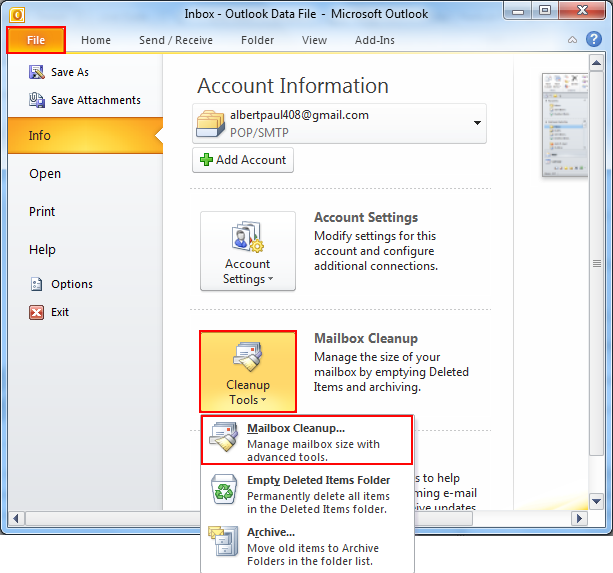The height and width of the screenshot is (573, 613).
Task: Click the horizontal scrollbar left arrow
Action: (x=16, y=519)
